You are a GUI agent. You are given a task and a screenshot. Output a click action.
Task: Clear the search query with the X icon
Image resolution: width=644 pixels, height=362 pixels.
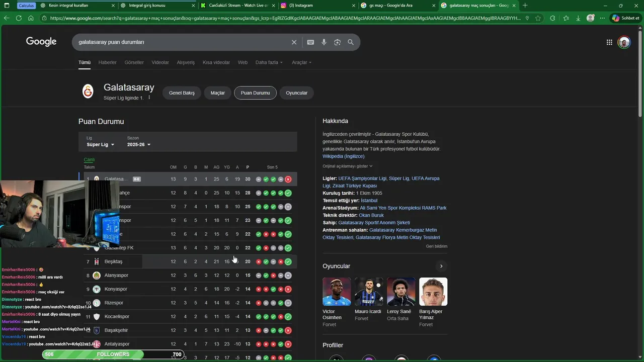pyautogui.click(x=294, y=42)
